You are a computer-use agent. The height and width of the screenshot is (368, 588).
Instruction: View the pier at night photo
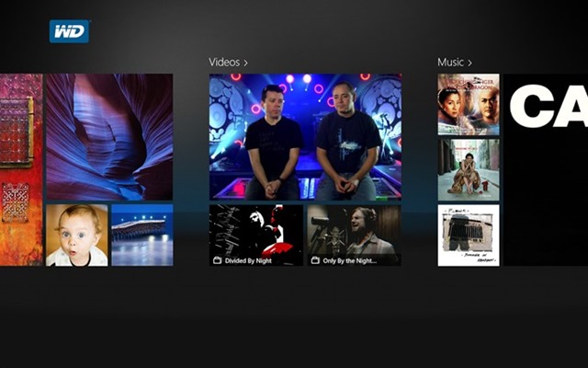coord(141,236)
